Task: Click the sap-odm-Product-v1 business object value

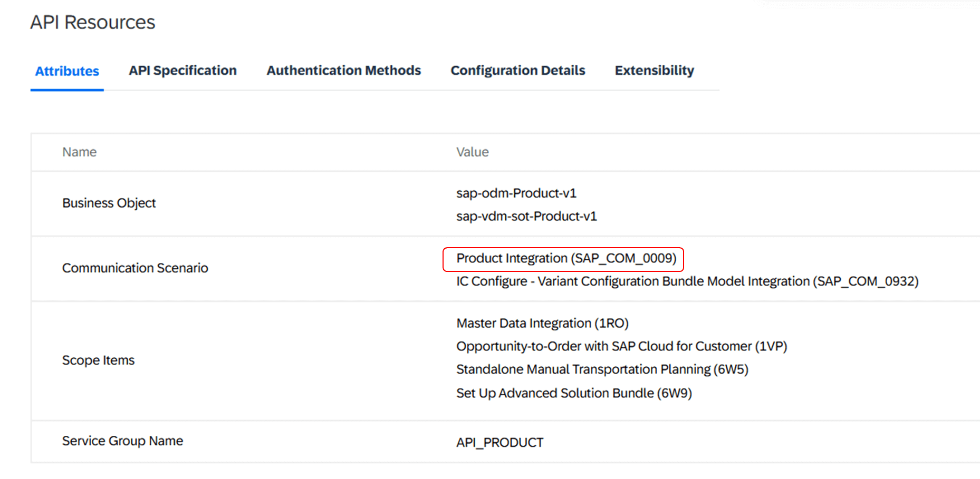Action: [x=516, y=193]
